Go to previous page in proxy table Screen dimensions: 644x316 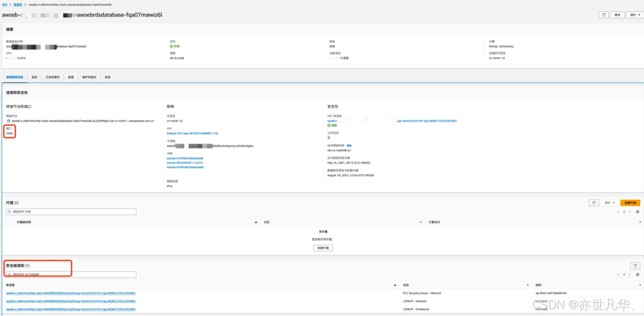[x=618, y=212]
